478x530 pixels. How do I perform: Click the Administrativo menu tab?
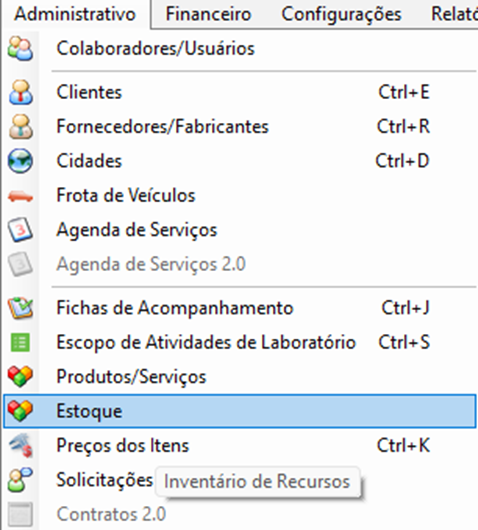[75, 14]
